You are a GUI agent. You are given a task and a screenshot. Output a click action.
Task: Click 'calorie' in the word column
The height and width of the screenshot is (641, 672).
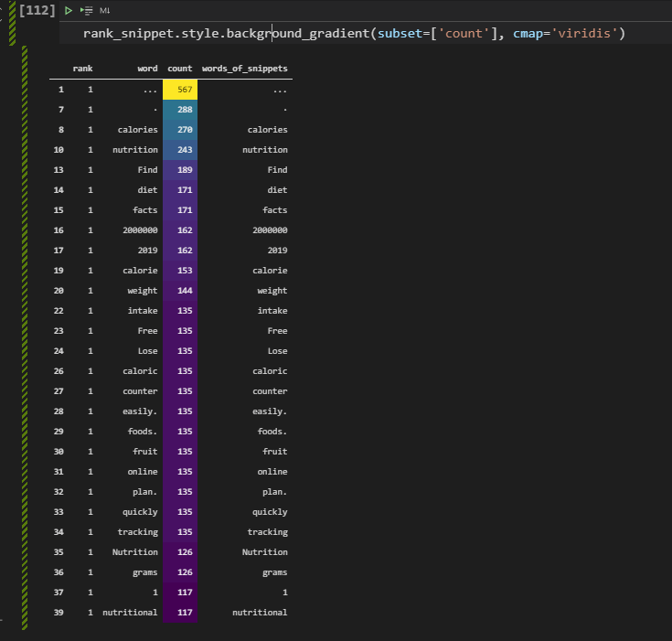point(140,271)
